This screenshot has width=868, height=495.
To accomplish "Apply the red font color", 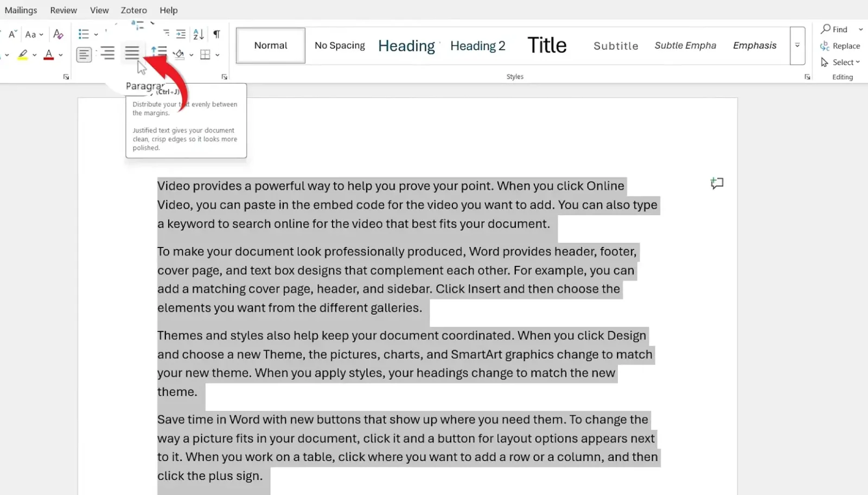I will [x=49, y=55].
